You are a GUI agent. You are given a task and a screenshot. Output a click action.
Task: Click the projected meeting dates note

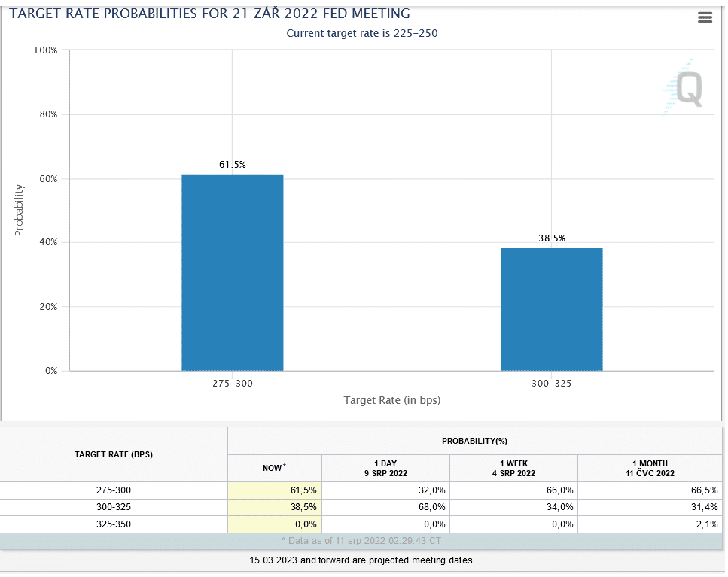click(x=362, y=562)
